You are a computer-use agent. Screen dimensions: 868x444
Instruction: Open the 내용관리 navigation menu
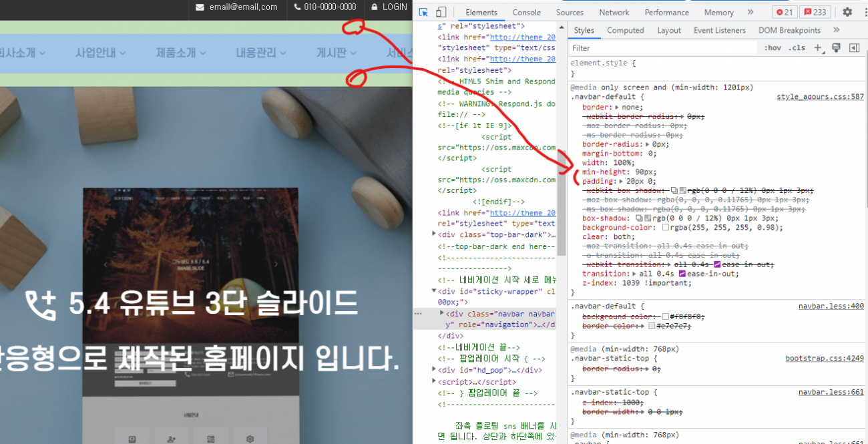(x=261, y=53)
